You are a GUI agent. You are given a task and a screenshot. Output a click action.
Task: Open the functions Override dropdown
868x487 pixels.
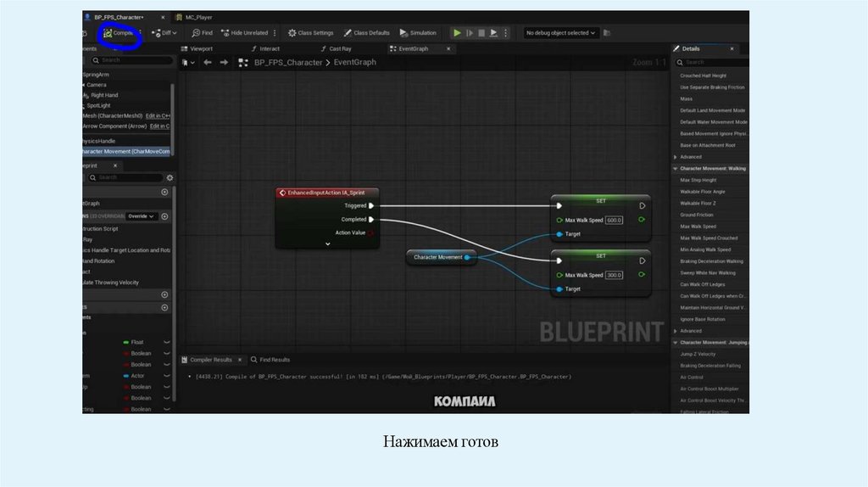(142, 216)
